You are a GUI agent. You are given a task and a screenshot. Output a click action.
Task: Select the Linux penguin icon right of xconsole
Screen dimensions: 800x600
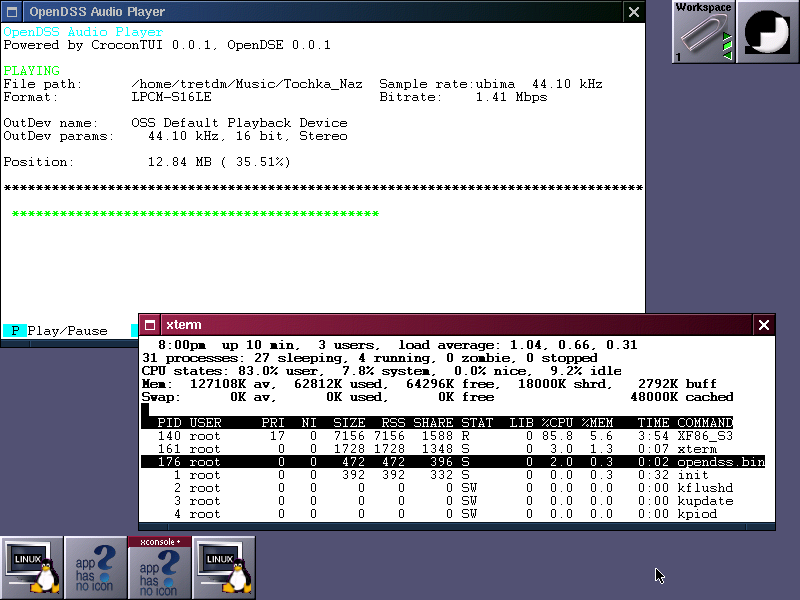click(223, 567)
